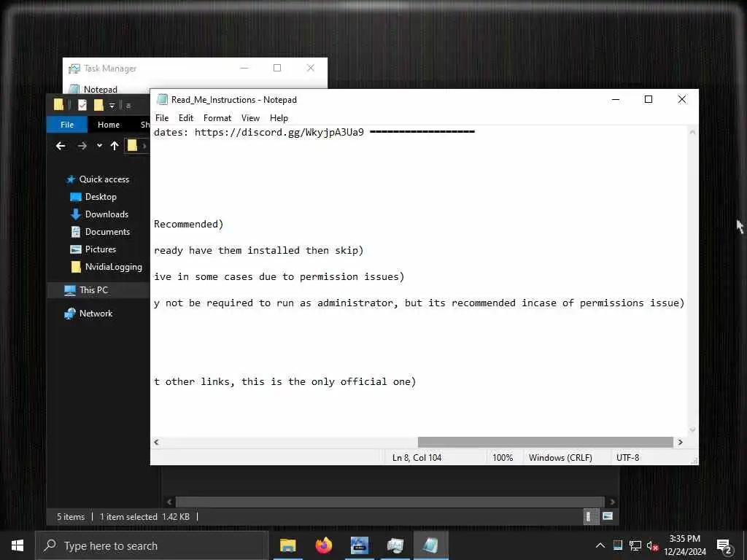Screen dimensions: 747x560
Task: Select Quick access in navigation pane
Action: click(104, 179)
